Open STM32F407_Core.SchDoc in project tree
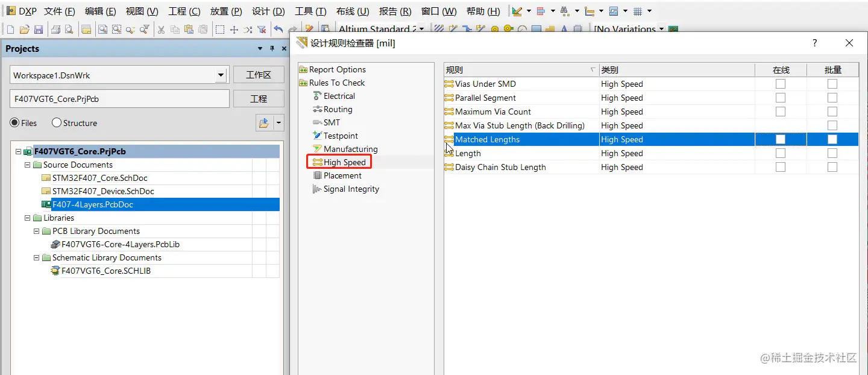 [x=100, y=178]
